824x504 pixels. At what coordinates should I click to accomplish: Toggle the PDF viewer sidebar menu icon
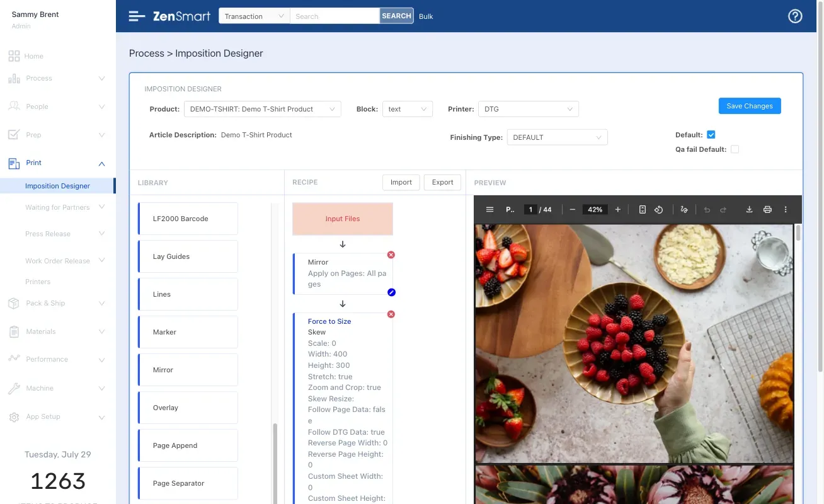489,210
